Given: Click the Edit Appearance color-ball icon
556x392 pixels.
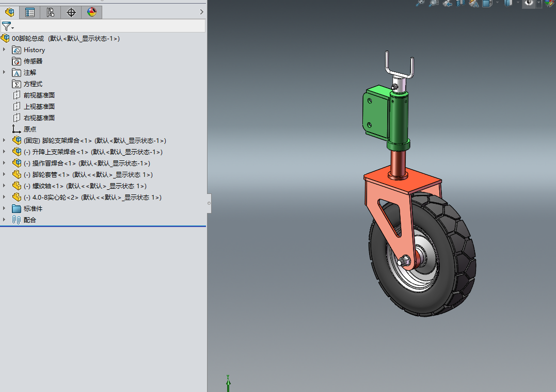Looking at the screenshot, I should [x=550, y=3].
